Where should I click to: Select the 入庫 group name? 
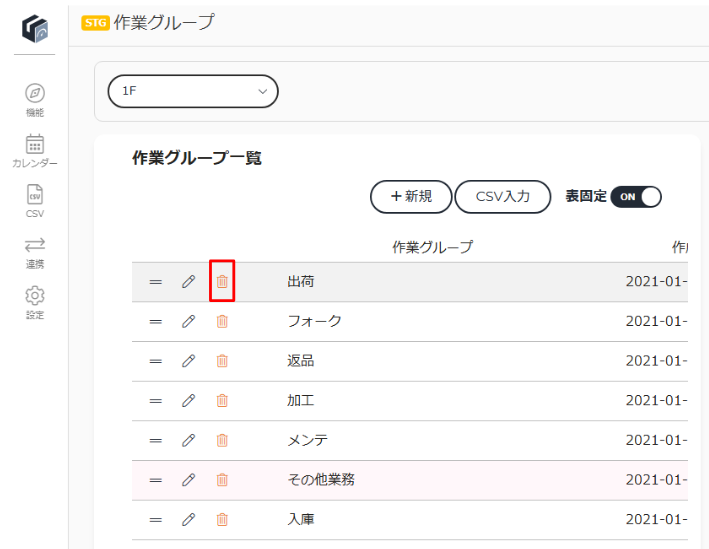(301, 519)
